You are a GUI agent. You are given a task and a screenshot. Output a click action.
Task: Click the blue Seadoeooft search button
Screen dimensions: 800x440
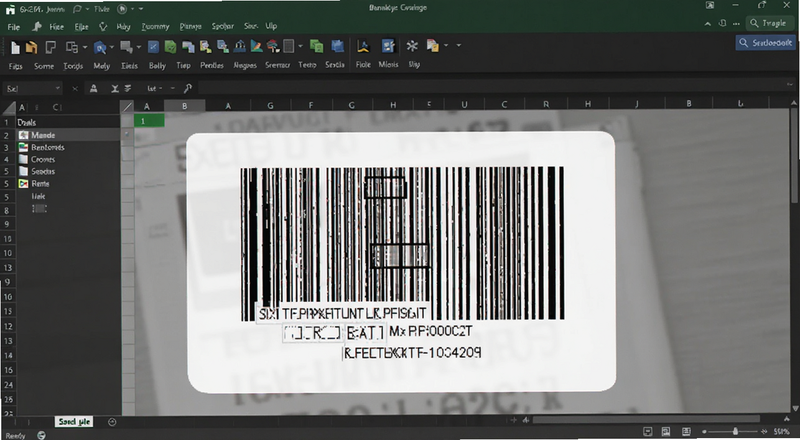[x=766, y=43]
